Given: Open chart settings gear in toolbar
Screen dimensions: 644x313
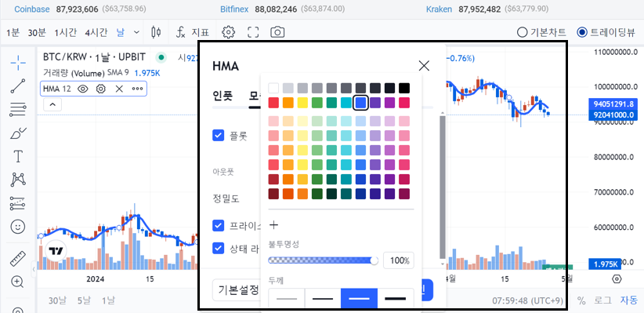Looking at the screenshot, I should (x=228, y=32).
